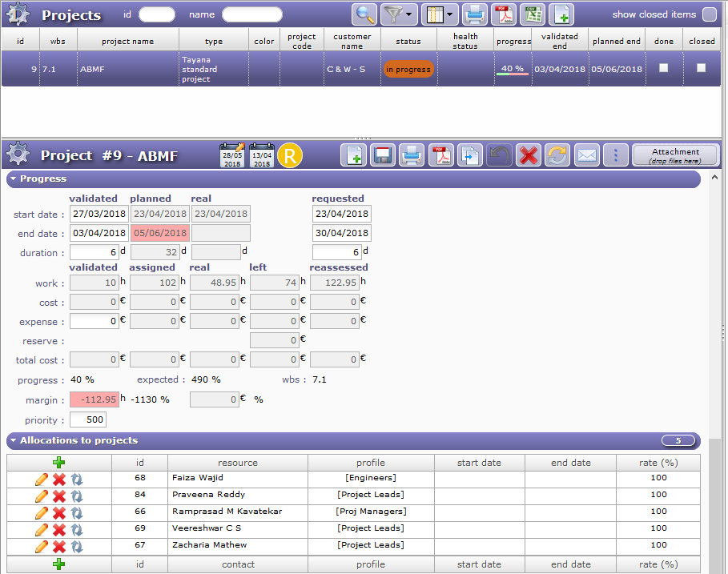Open the column selector dropdown
Image resolution: width=728 pixels, height=574 pixels.
coord(440,14)
